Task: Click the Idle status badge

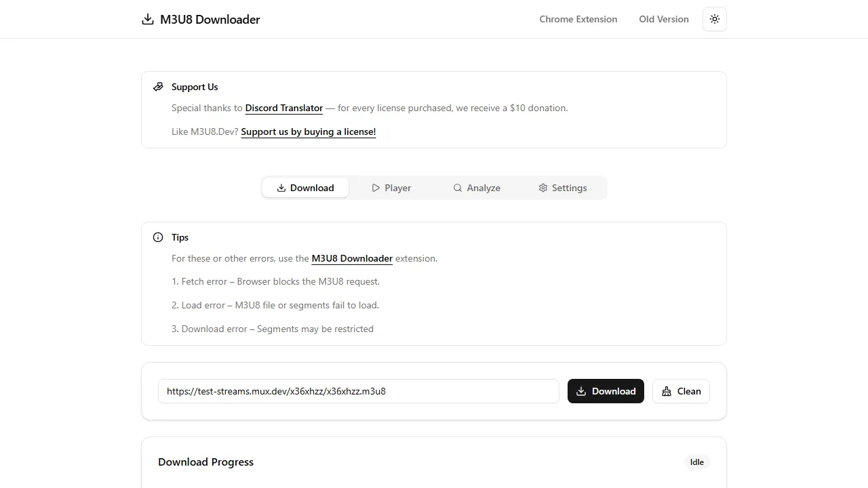Action: [696, 462]
